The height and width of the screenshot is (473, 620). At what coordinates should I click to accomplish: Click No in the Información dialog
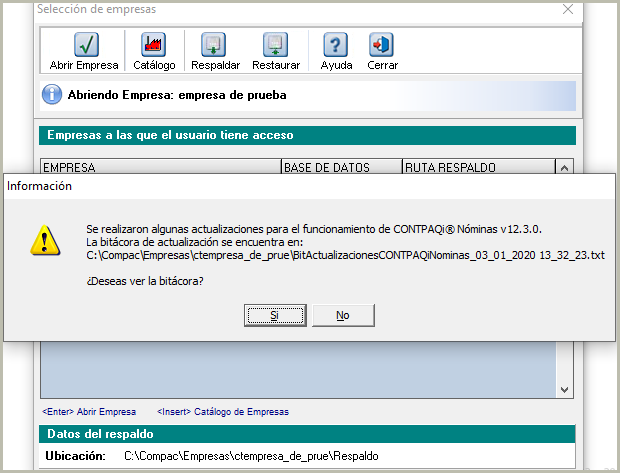(343, 315)
